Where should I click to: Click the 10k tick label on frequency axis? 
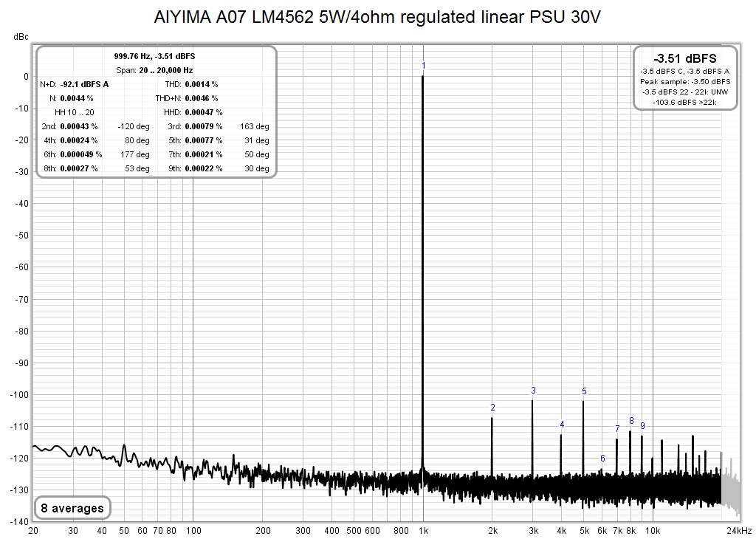click(x=653, y=530)
